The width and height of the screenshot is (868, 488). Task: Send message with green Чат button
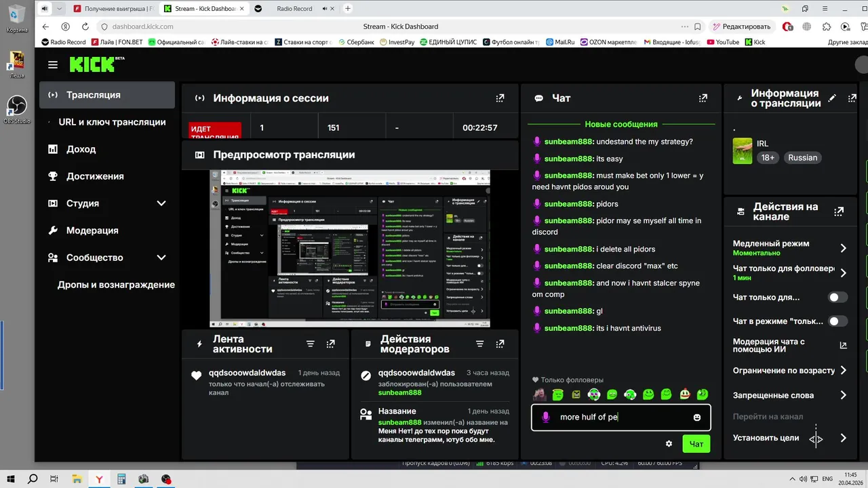(696, 444)
